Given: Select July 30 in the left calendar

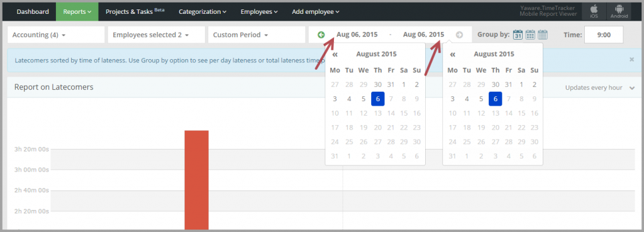Looking at the screenshot, I should coord(378,85).
